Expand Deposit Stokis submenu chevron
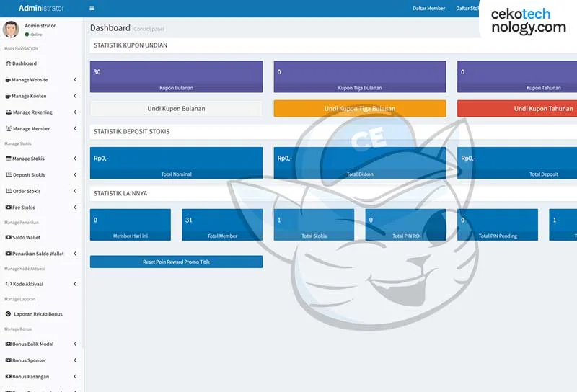This screenshot has width=577, height=392. pos(75,174)
